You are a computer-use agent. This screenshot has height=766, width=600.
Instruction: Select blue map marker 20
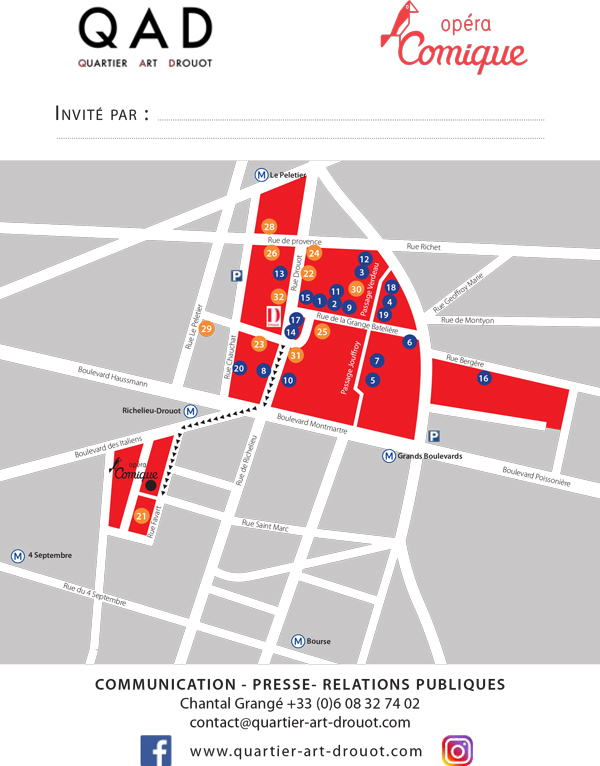click(239, 368)
